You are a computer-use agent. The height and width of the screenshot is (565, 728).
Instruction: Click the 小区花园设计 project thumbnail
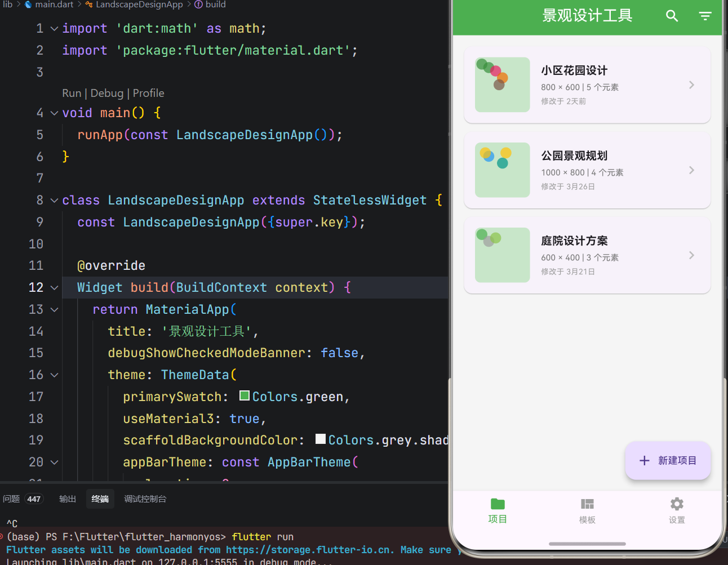pyautogui.click(x=502, y=84)
